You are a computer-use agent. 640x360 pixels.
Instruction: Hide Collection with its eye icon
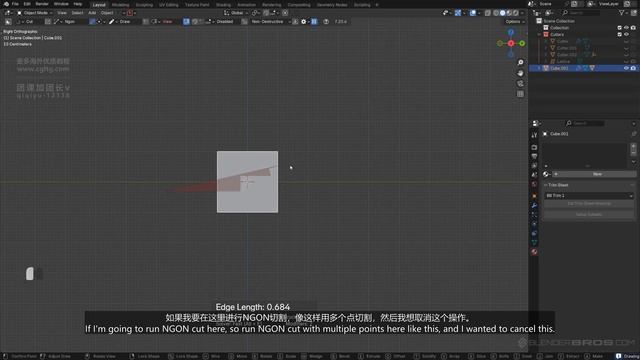pyautogui.click(x=626, y=28)
